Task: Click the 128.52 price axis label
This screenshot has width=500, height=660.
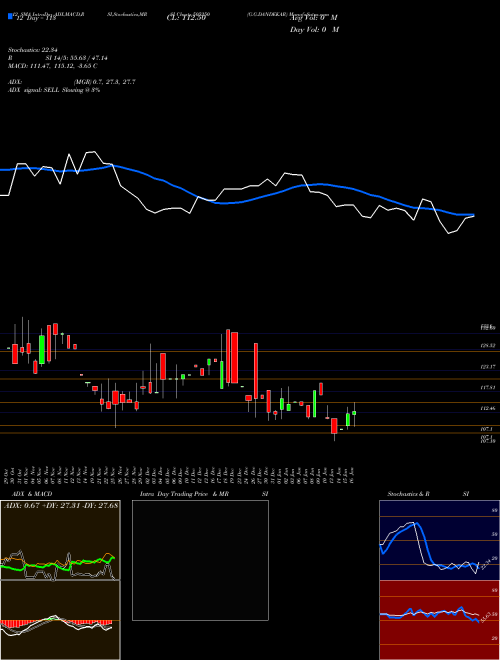Action: pos(488,346)
